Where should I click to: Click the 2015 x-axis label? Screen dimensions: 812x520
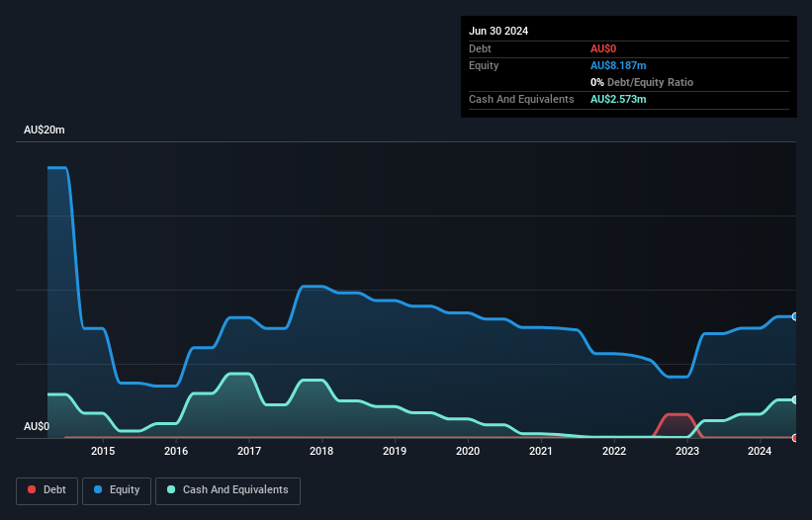tap(103, 451)
